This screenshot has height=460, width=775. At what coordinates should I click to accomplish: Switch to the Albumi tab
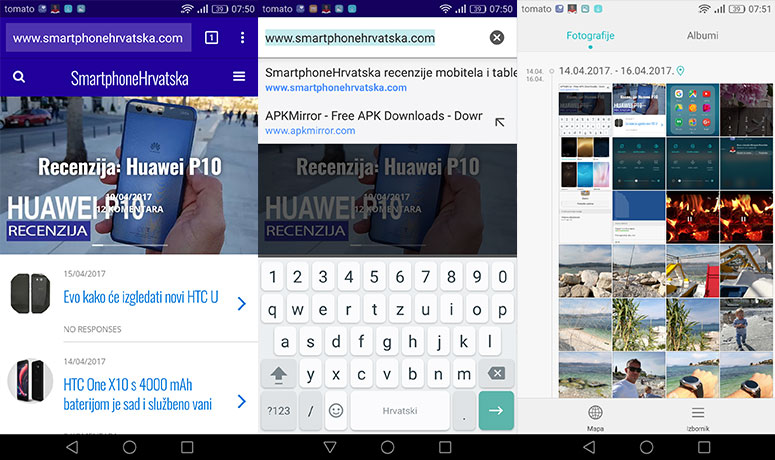tap(702, 36)
